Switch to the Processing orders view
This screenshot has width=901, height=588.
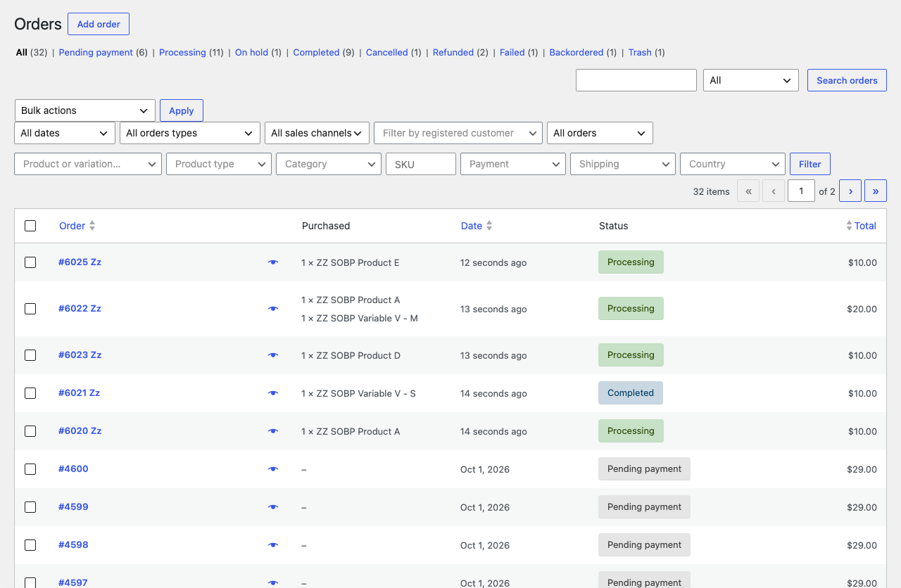pyautogui.click(x=182, y=53)
